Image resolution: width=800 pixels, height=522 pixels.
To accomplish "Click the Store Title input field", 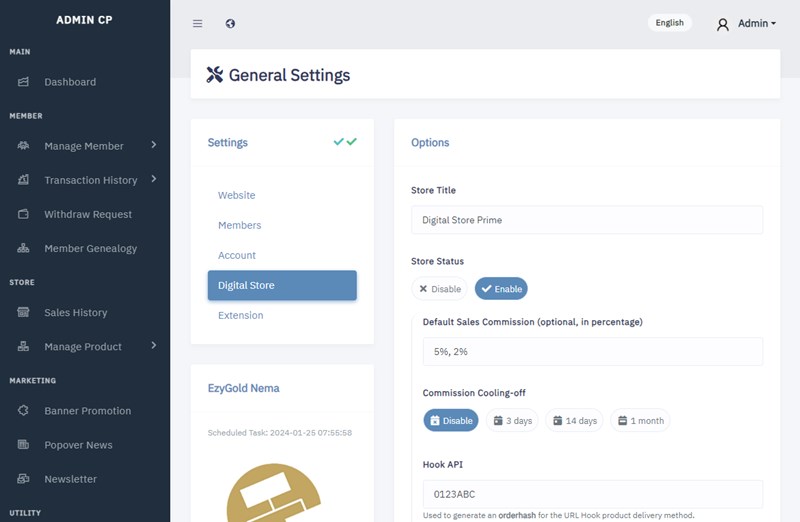I will (x=587, y=220).
